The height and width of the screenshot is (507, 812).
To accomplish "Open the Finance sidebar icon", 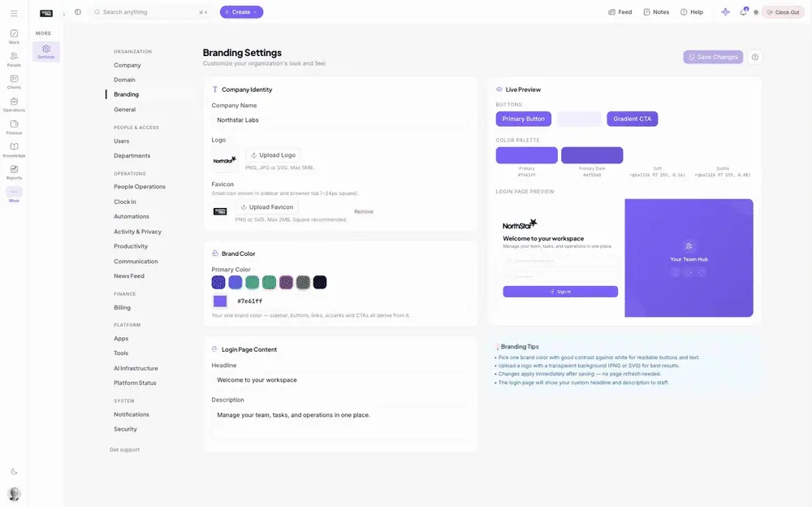I will [x=14, y=127].
